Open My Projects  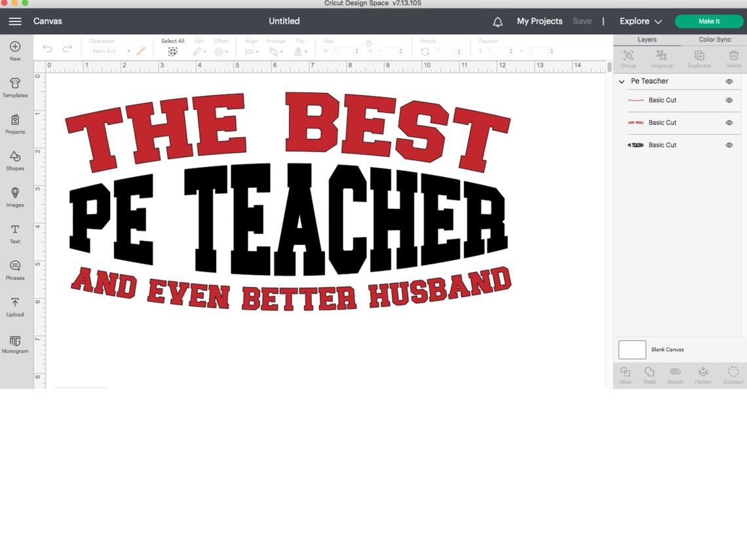539,21
